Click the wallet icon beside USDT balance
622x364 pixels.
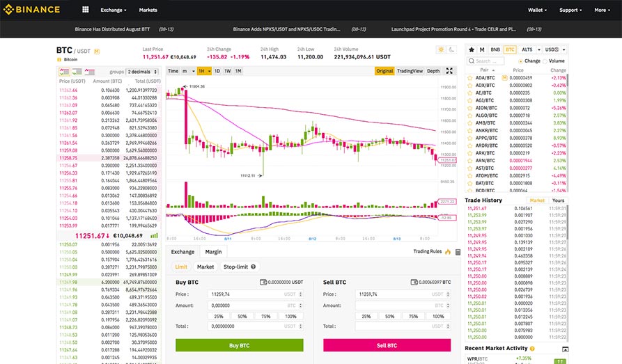tap(263, 283)
